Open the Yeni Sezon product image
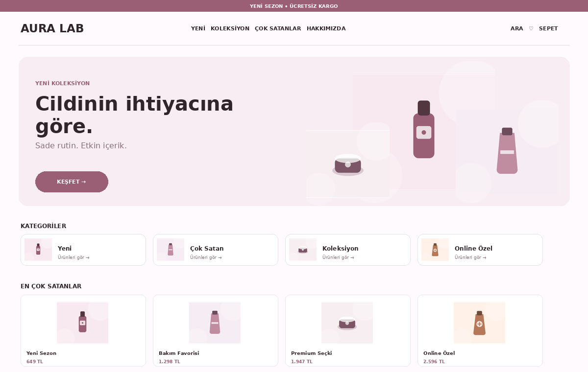Screen dimensions: 588x372 coord(82,323)
